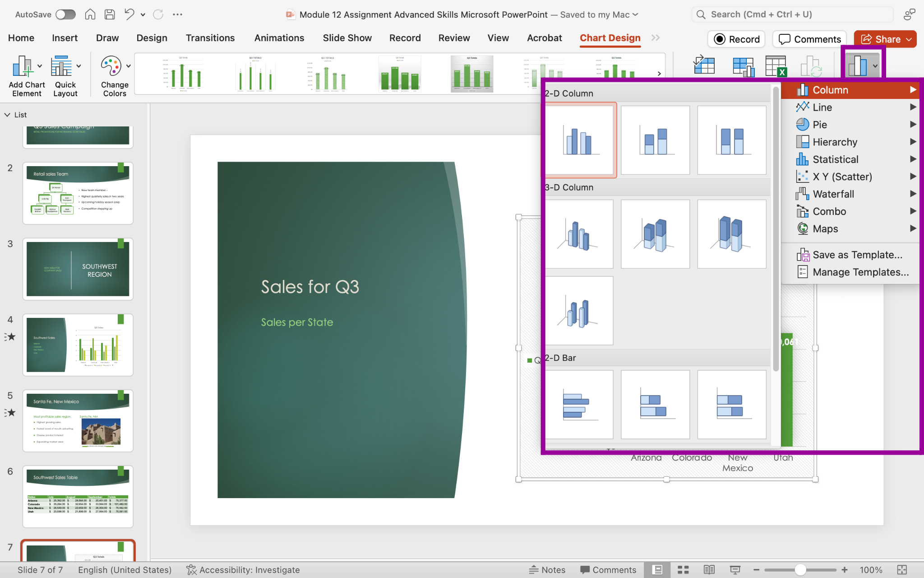
Task: Start Slide Show from status bar icon
Action: click(735, 570)
